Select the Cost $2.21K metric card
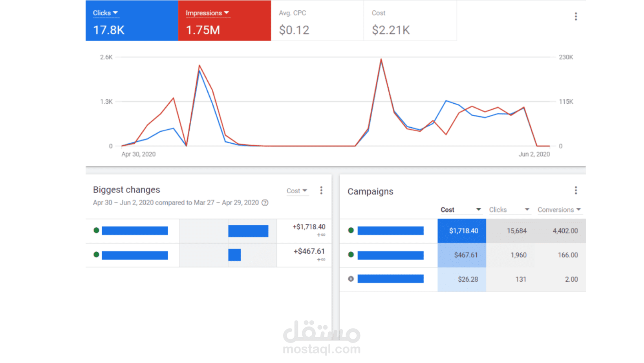644x363 pixels. click(x=410, y=21)
